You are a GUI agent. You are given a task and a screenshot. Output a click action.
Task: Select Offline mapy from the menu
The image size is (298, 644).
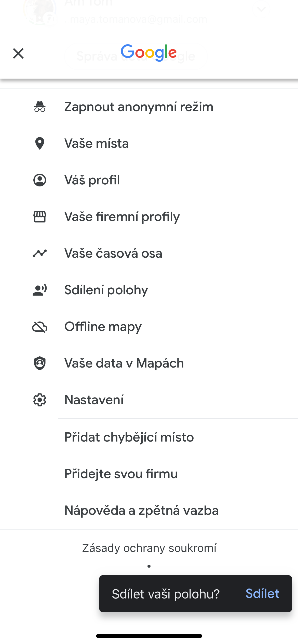point(103,327)
